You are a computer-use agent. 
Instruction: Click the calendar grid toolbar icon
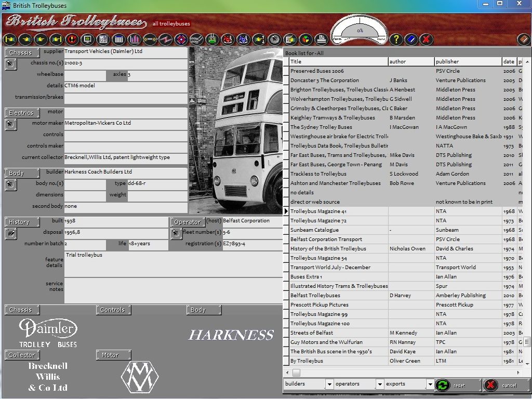tap(118, 39)
